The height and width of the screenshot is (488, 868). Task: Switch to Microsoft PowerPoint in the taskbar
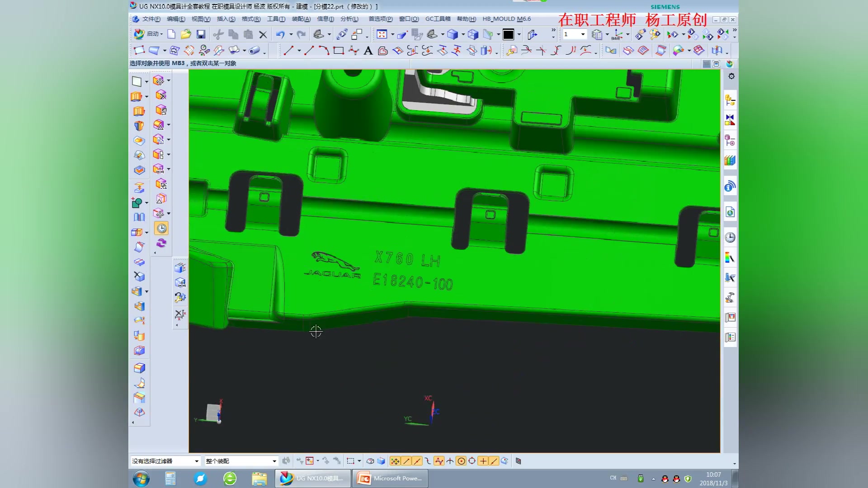pos(391,478)
